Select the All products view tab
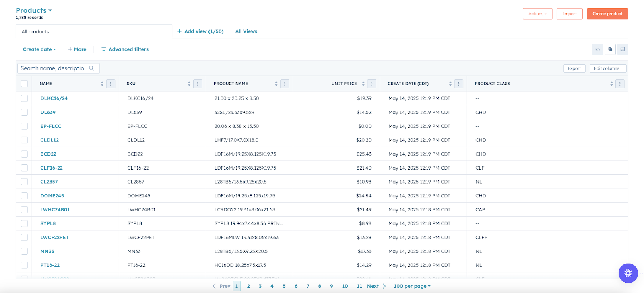The height and width of the screenshot is (293, 644). point(94,31)
